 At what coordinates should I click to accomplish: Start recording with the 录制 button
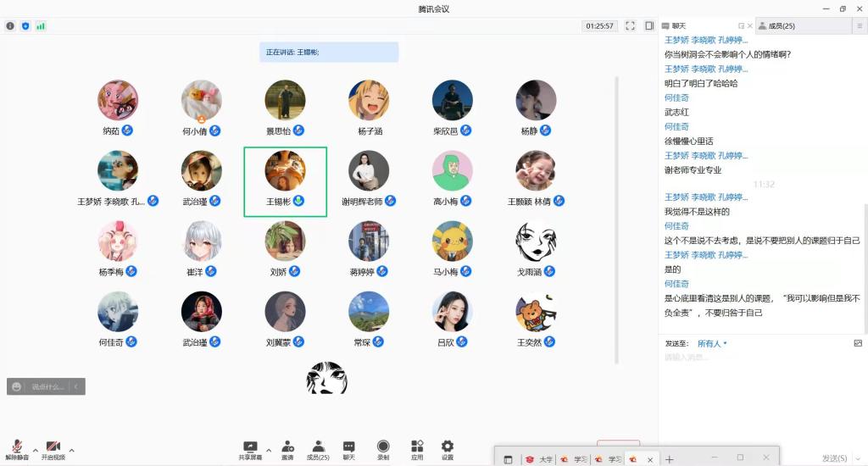pos(383,448)
